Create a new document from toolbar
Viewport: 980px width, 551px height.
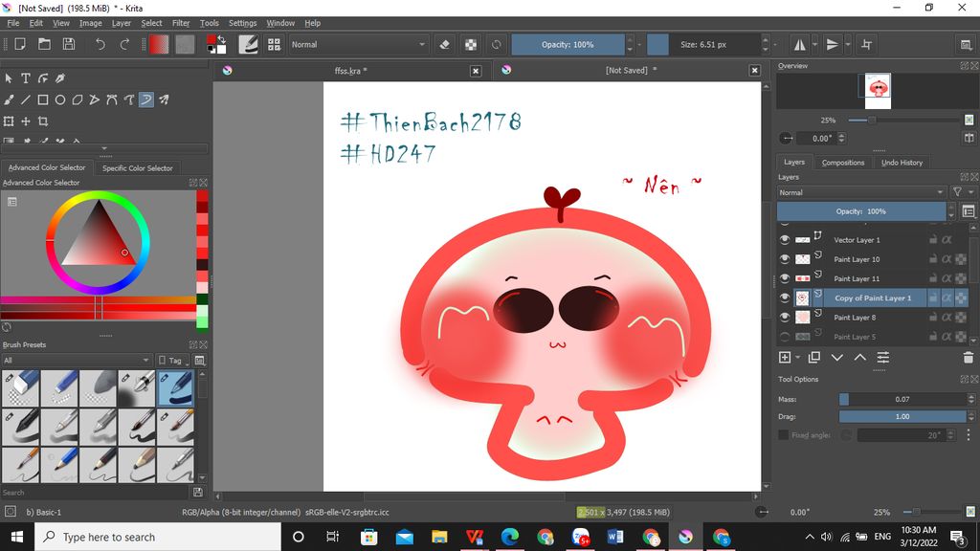tap(20, 44)
